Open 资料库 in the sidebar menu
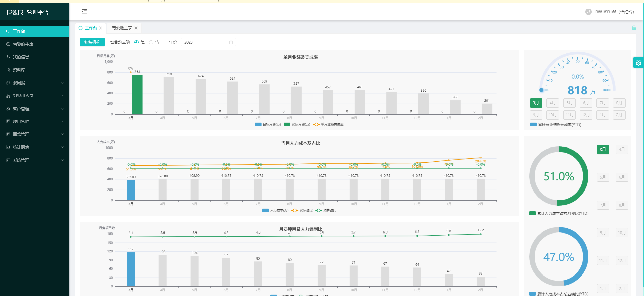The width and height of the screenshot is (644, 296). click(34, 70)
